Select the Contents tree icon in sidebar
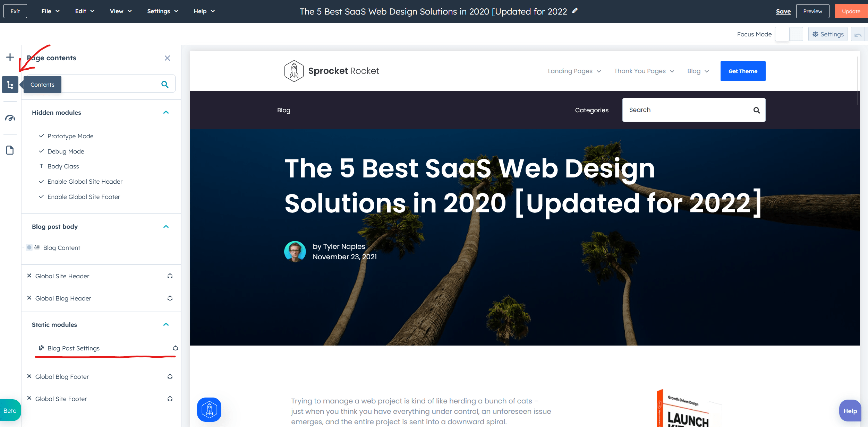 [x=10, y=84]
